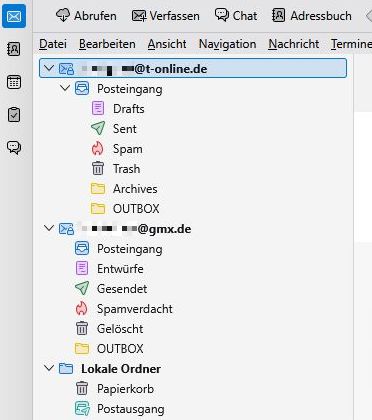Collapse the t-online Posteingang subfolders
372x420 pixels.
coord(65,88)
